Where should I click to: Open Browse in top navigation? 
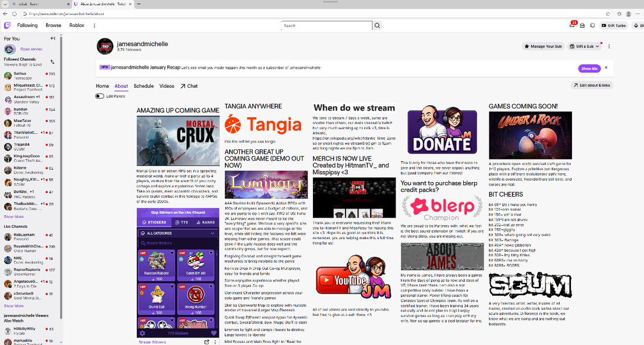pyautogui.click(x=53, y=25)
